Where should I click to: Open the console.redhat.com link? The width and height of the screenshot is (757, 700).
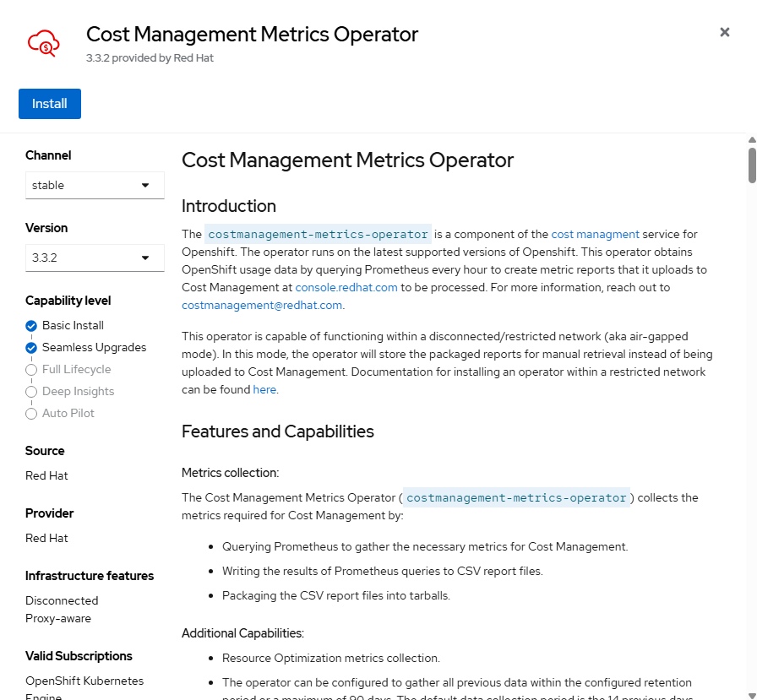pos(346,288)
